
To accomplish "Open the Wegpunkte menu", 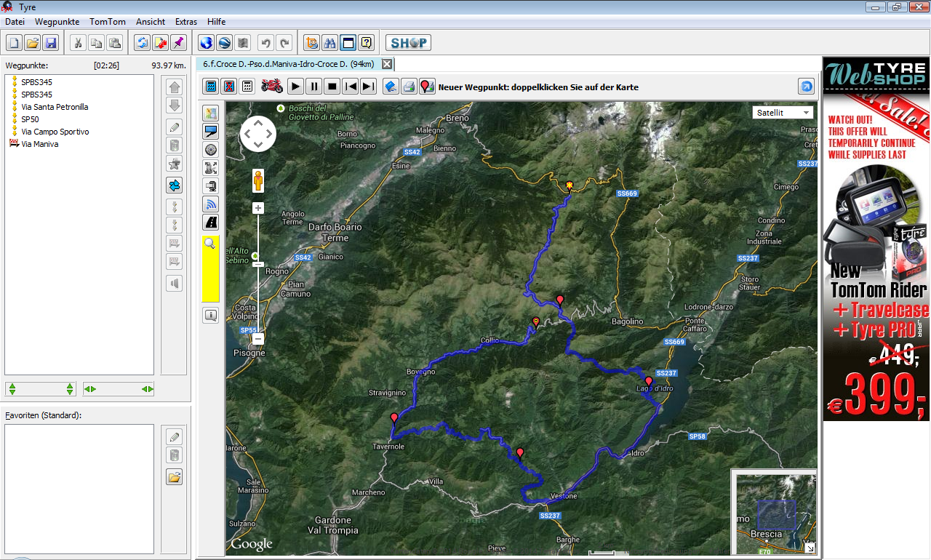I will pyautogui.click(x=57, y=22).
